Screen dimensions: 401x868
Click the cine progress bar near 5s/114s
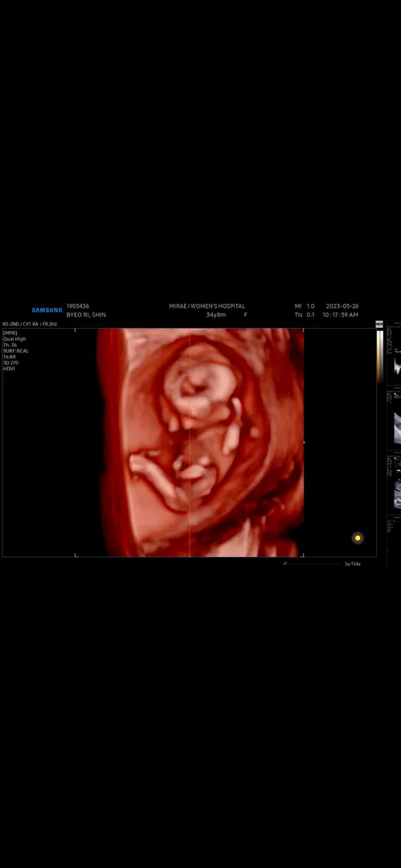tap(313, 563)
